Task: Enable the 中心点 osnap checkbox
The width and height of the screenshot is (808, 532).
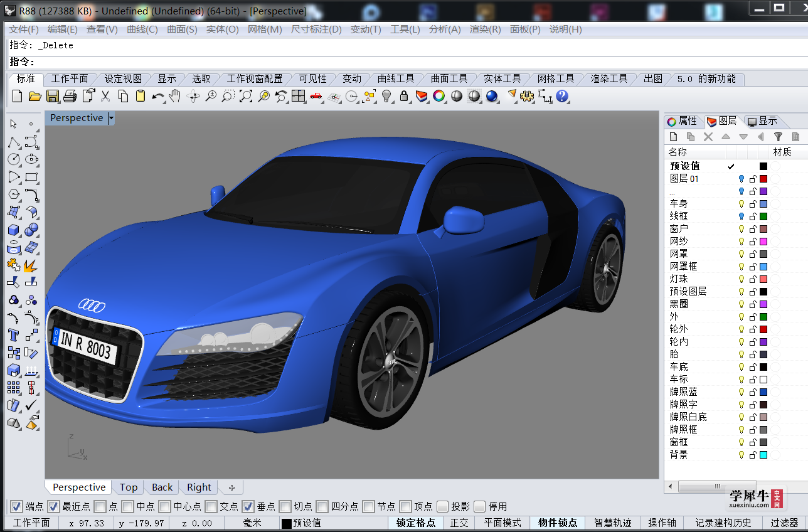Action: 165,506
